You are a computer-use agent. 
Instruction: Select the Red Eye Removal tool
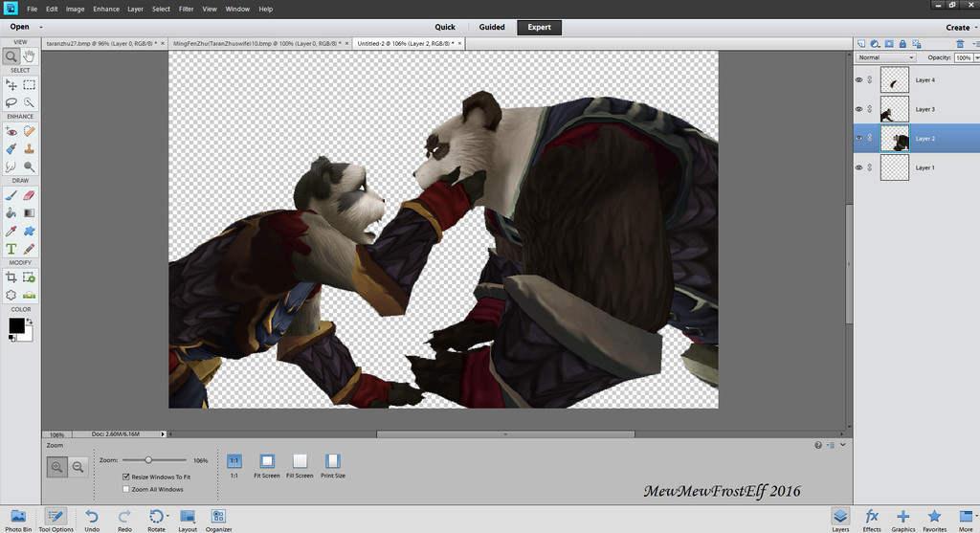tap(11, 131)
